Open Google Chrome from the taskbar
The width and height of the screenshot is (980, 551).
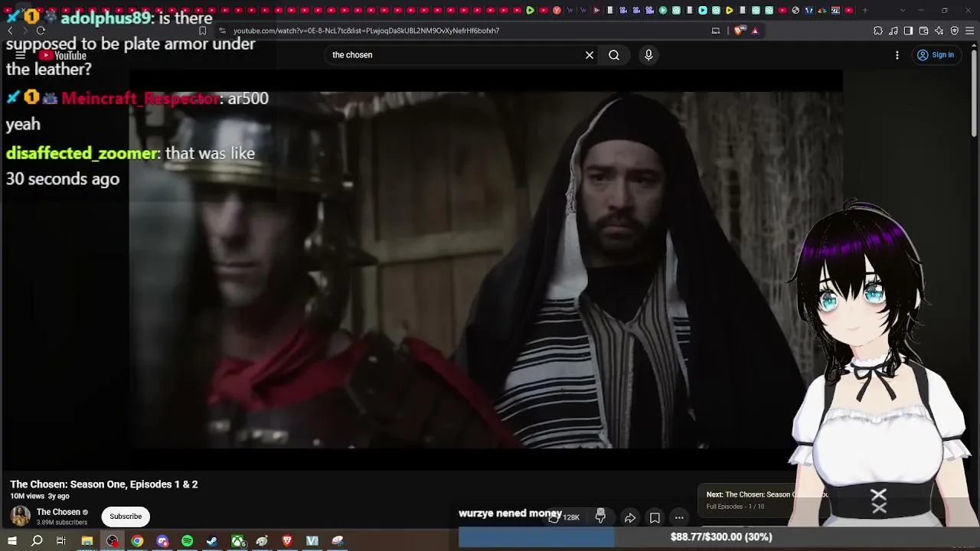(137, 541)
